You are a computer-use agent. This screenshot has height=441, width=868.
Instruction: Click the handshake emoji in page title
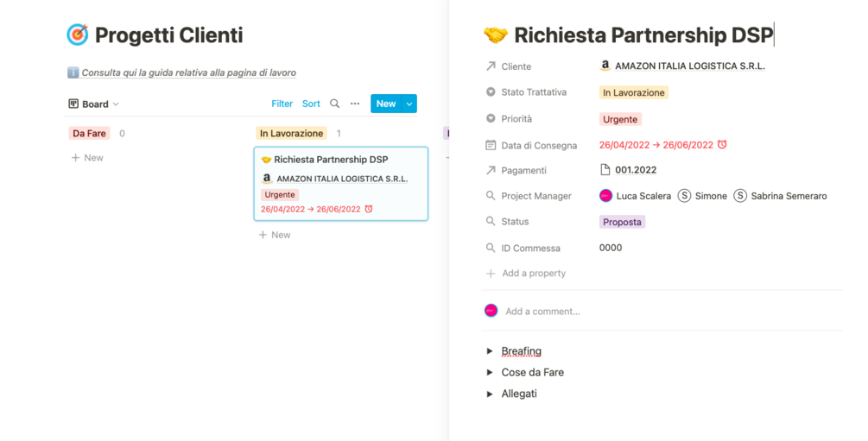[x=496, y=35]
